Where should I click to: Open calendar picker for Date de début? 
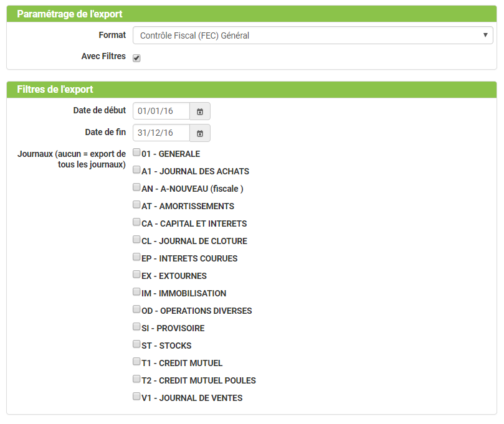pyautogui.click(x=200, y=111)
